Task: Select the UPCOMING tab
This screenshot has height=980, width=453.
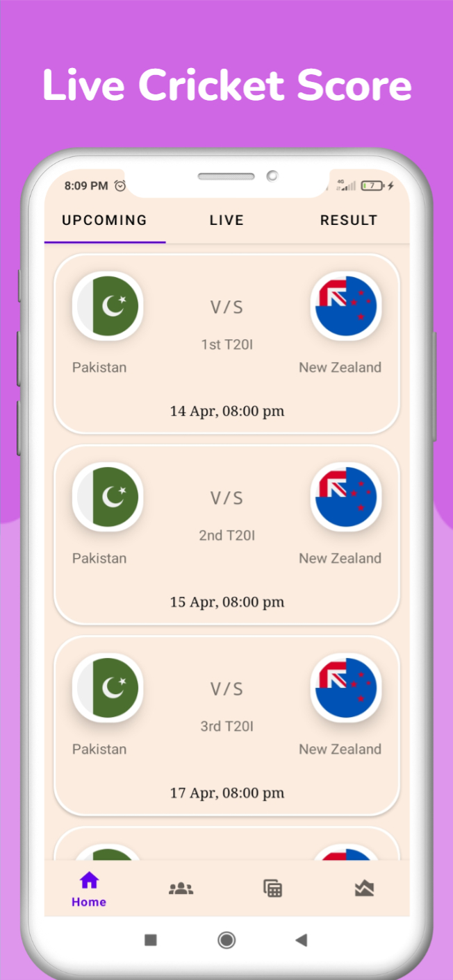Action: click(105, 220)
